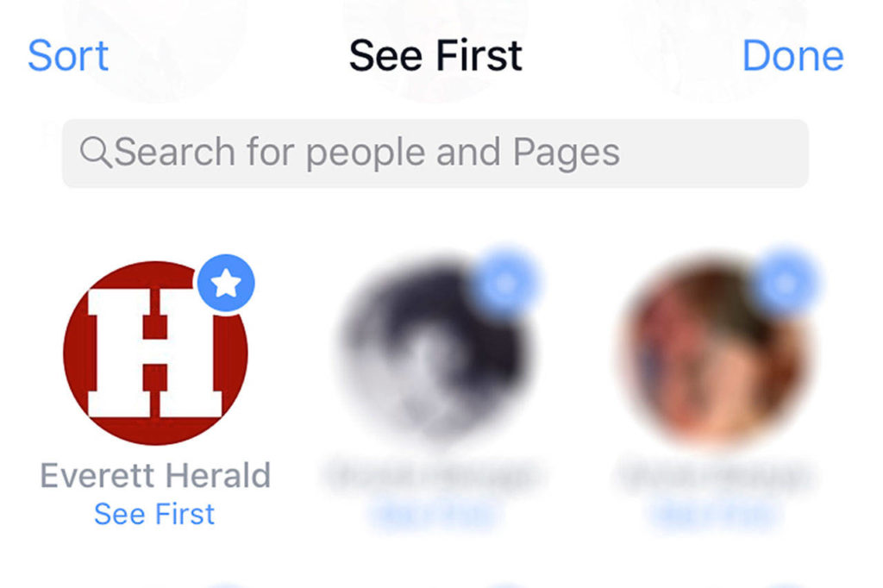Click See First under Everett Herald
The height and width of the screenshot is (588, 883).
pos(154,514)
